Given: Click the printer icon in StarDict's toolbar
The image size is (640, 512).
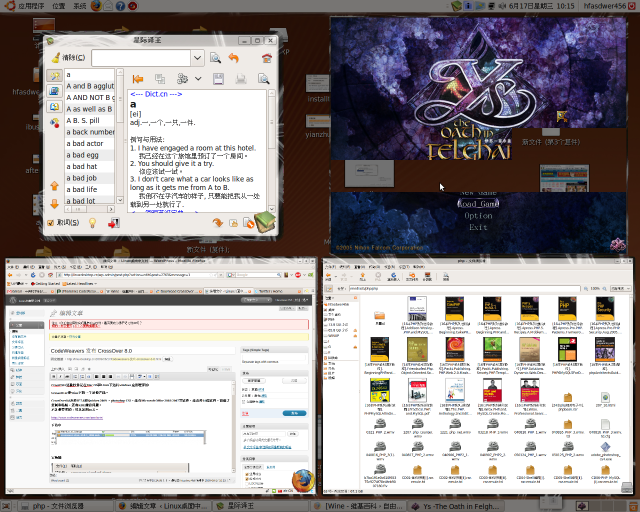Looking at the screenshot, I should pos(241,79).
